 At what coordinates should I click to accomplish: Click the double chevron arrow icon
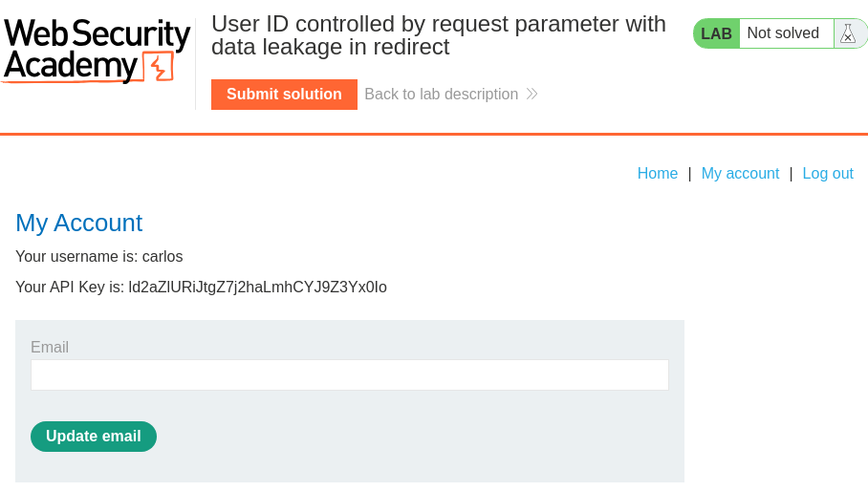point(532,94)
